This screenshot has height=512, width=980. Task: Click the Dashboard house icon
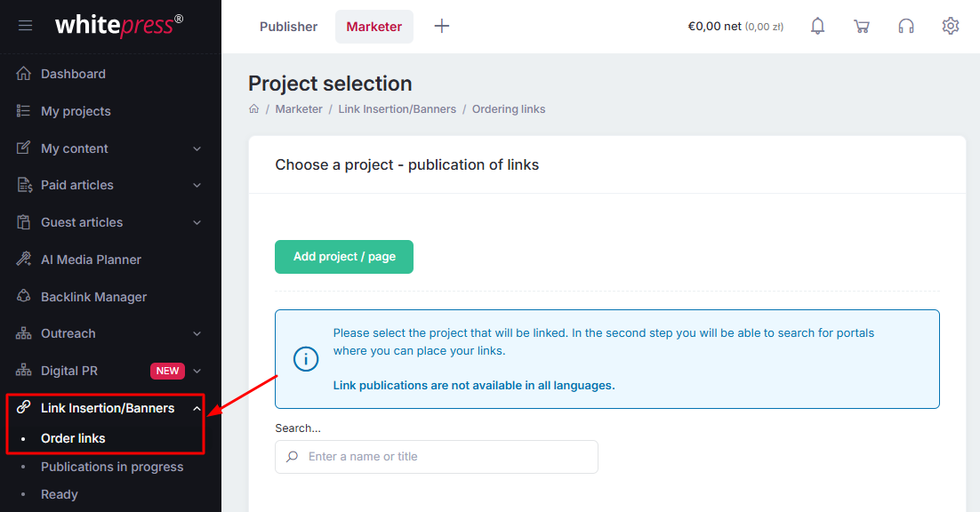(x=23, y=73)
